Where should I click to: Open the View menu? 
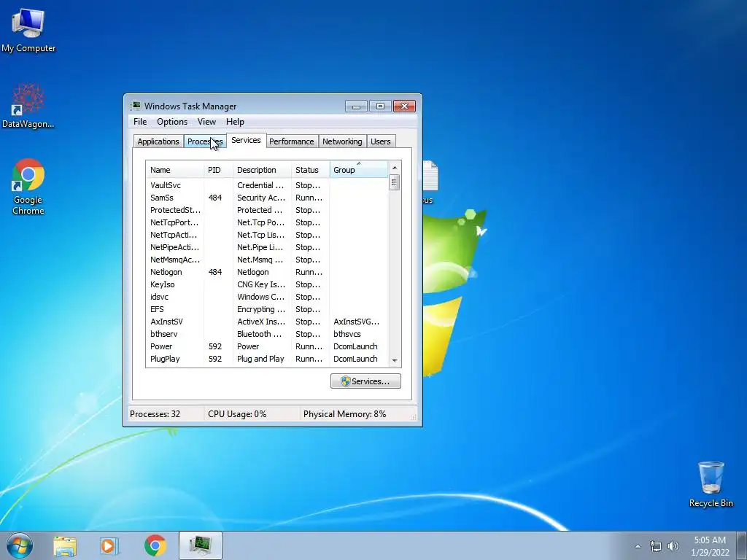[x=206, y=122]
